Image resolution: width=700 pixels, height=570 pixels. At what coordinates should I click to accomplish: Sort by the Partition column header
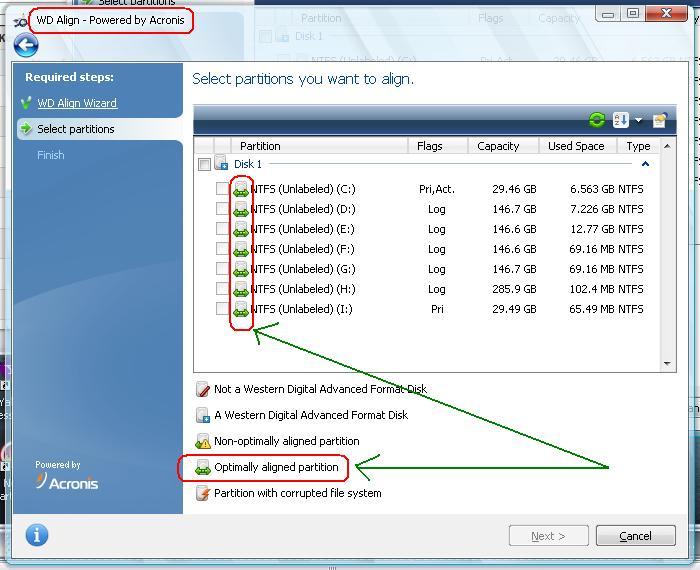319,146
